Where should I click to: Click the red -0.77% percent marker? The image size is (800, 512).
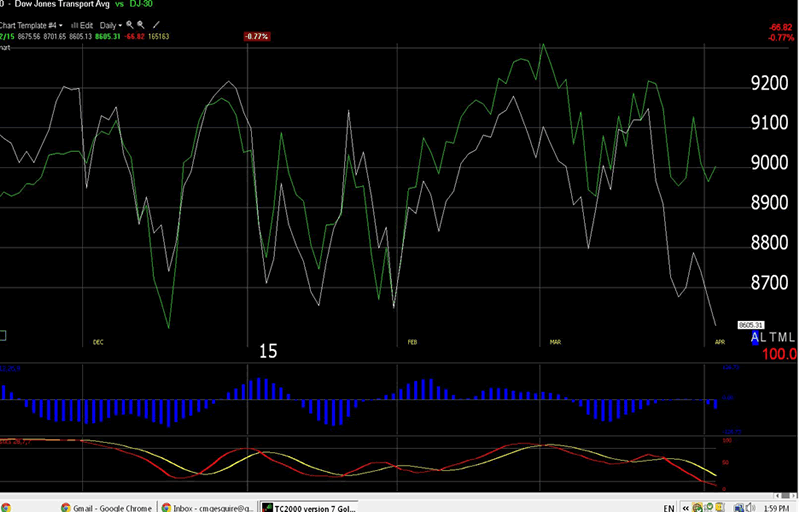click(257, 36)
